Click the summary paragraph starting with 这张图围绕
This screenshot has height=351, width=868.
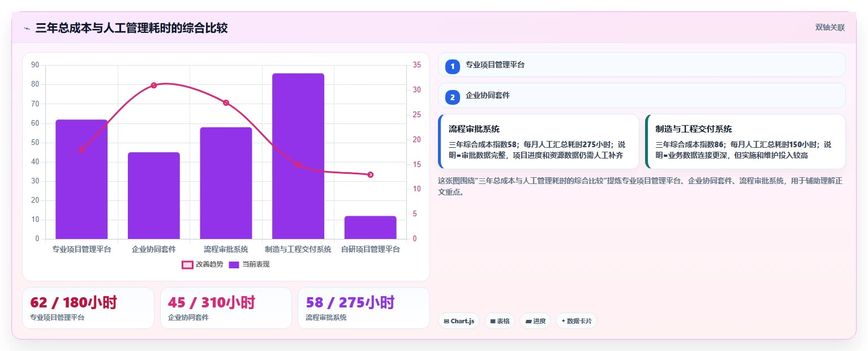641,186
